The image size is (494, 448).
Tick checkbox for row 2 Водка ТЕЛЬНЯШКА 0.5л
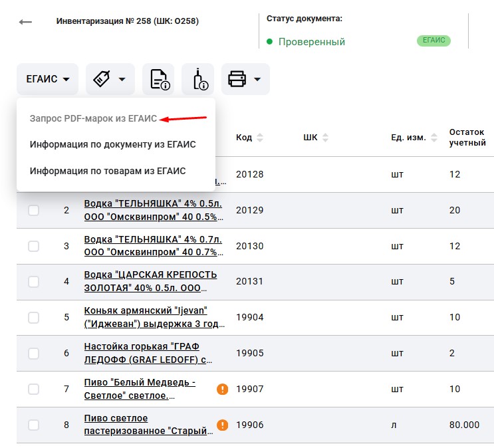(x=33, y=210)
